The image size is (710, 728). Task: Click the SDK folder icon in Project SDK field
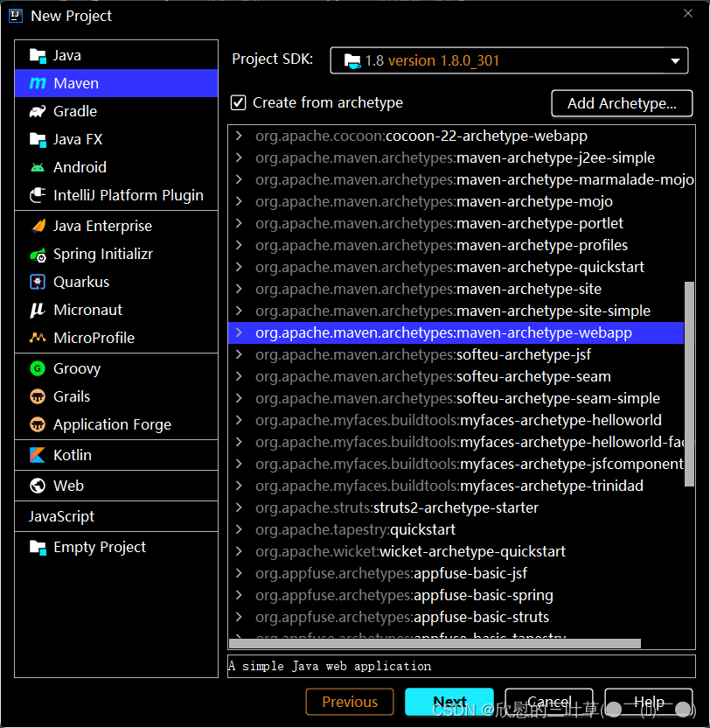pyautogui.click(x=352, y=61)
